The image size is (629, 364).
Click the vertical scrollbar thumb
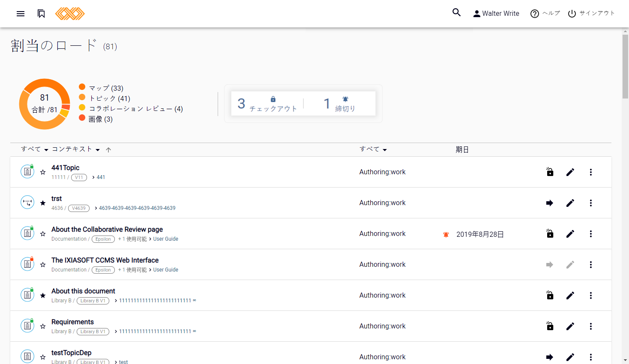(625, 66)
